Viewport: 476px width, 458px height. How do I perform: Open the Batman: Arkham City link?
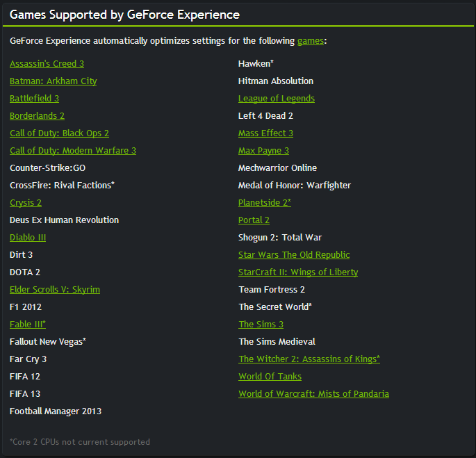pyautogui.click(x=53, y=81)
